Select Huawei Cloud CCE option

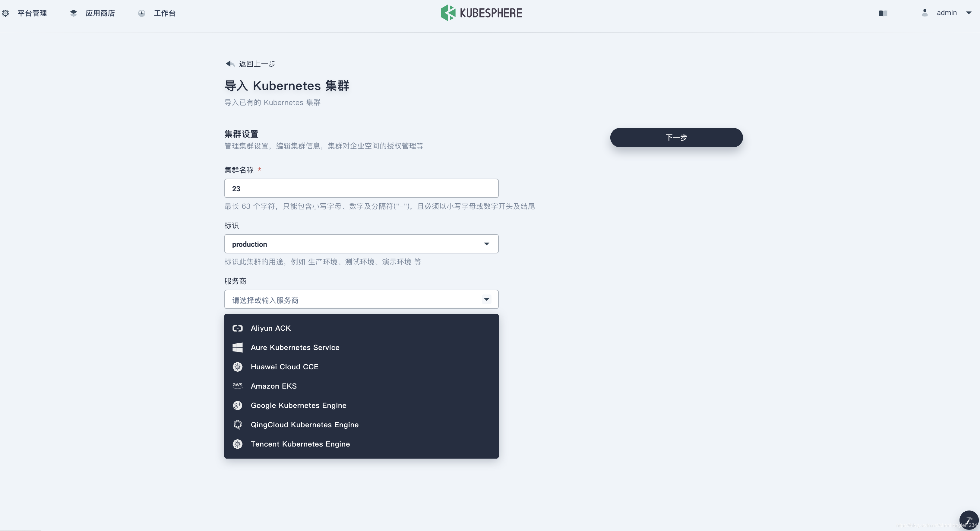pyautogui.click(x=284, y=367)
